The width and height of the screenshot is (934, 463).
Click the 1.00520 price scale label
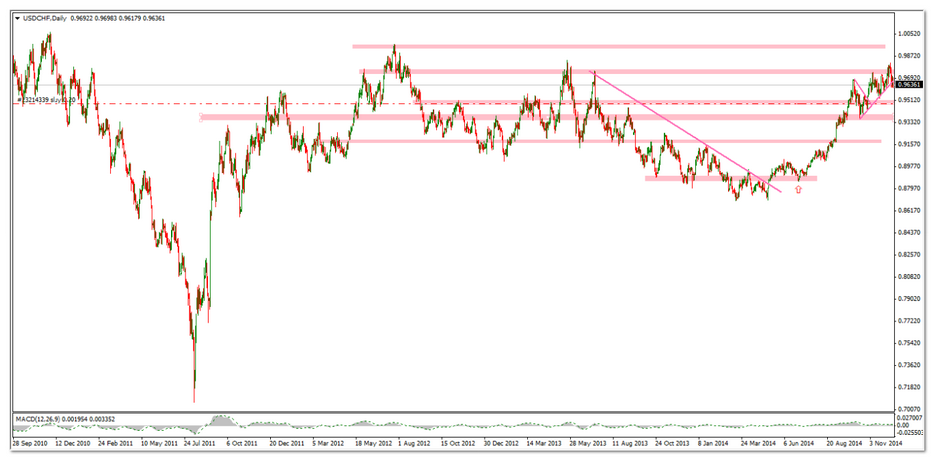coord(909,33)
